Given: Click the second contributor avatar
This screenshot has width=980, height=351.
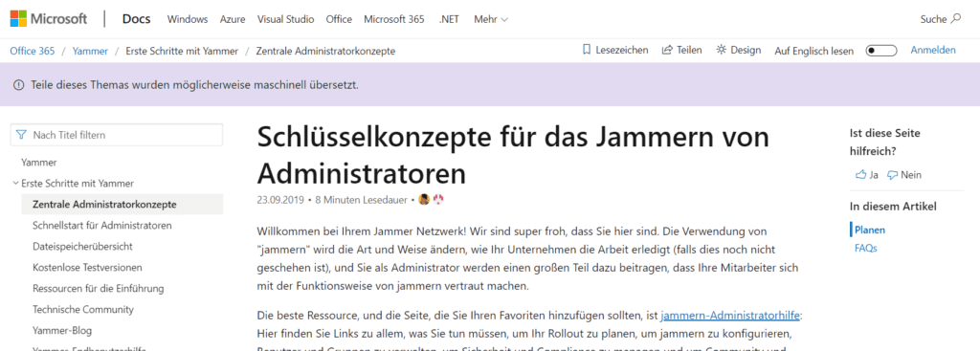Looking at the screenshot, I should (438, 200).
